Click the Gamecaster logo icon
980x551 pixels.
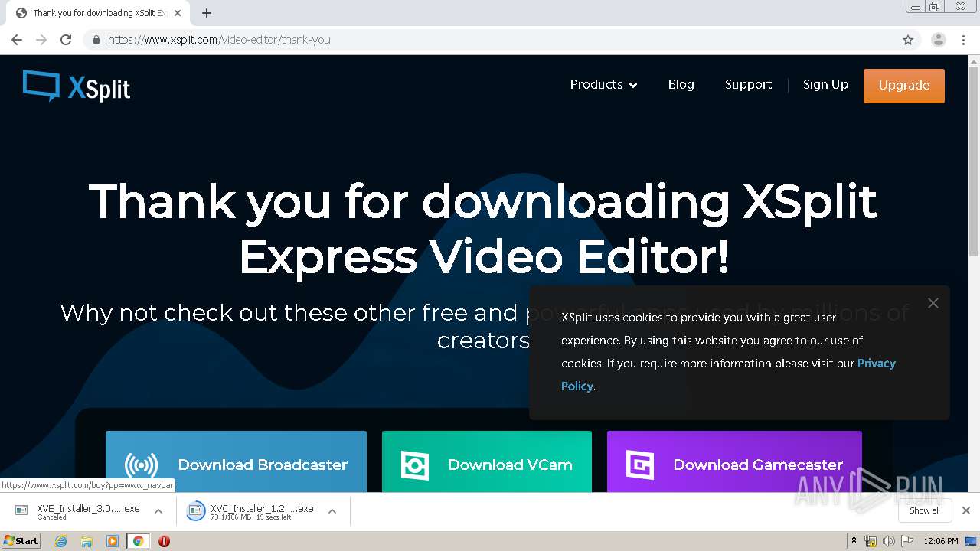point(640,465)
